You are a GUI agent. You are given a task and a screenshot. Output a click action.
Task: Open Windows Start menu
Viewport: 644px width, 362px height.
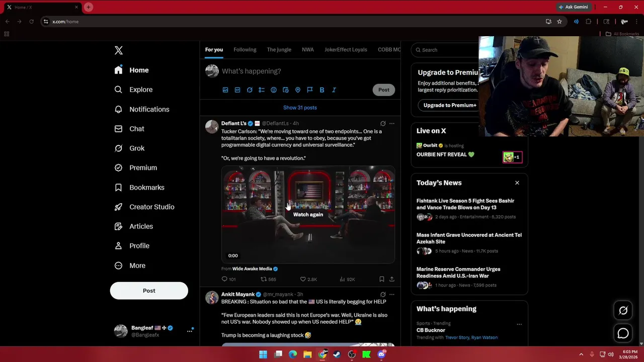(263, 354)
